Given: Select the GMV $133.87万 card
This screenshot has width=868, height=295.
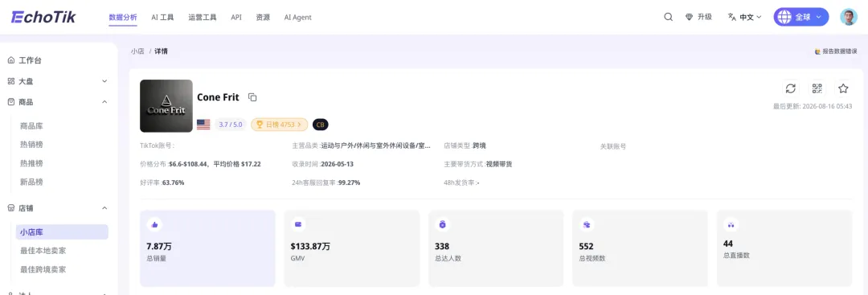Looking at the screenshot, I should [351, 248].
